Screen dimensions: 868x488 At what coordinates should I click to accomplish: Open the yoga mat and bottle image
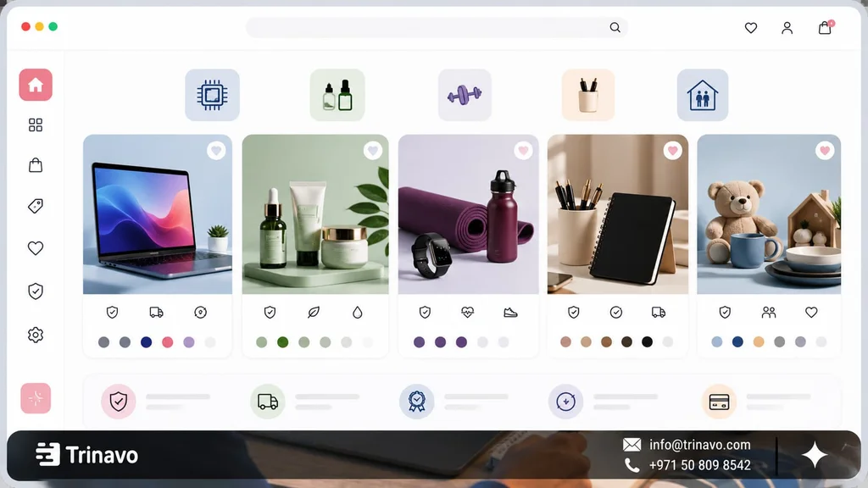(x=468, y=214)
